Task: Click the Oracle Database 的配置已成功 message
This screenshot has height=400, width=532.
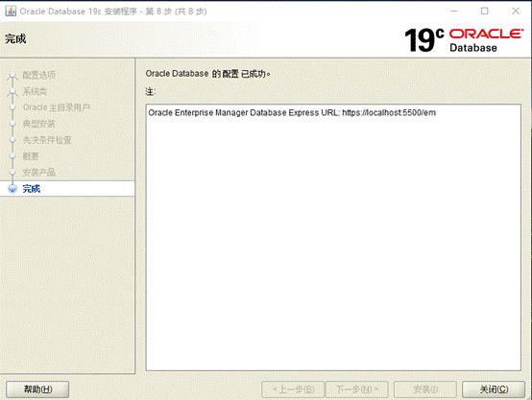Action: [x=207, y=74]
